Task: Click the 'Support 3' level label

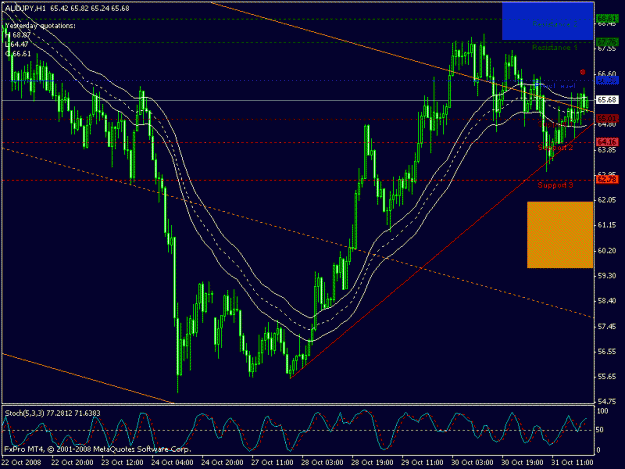Action: [x=555, y=185]
